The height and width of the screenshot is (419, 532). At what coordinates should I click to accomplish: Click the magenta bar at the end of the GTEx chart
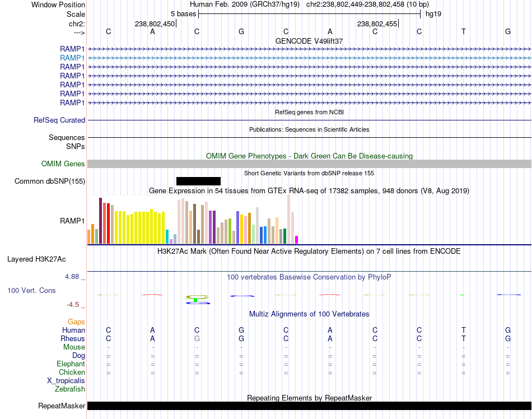pos(297,240)
